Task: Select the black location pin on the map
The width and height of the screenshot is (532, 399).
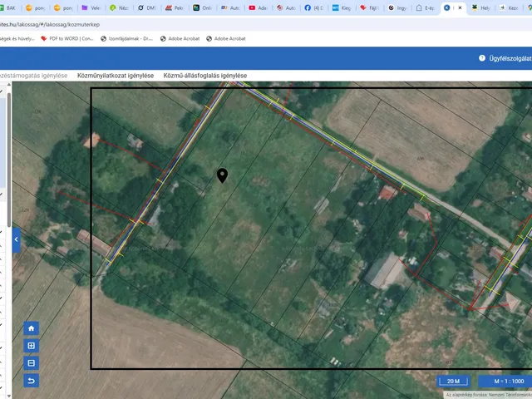Action: (x=222, y=175)
